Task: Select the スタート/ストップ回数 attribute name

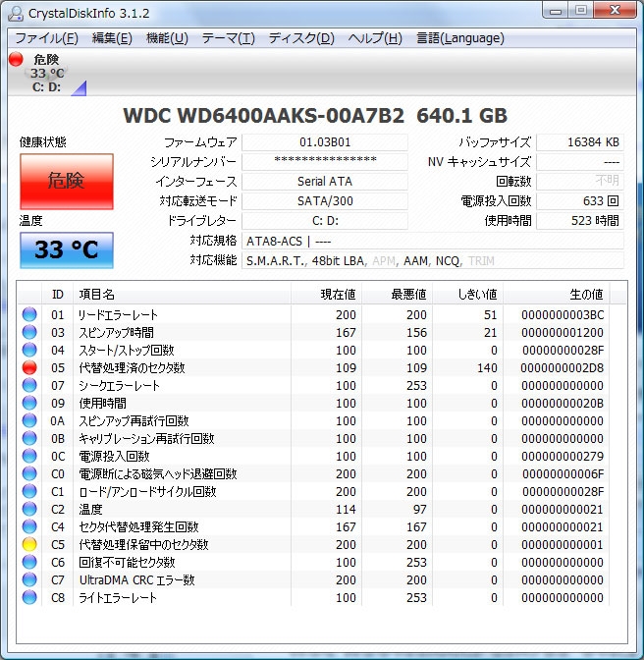Action: [x=127, y=351]
